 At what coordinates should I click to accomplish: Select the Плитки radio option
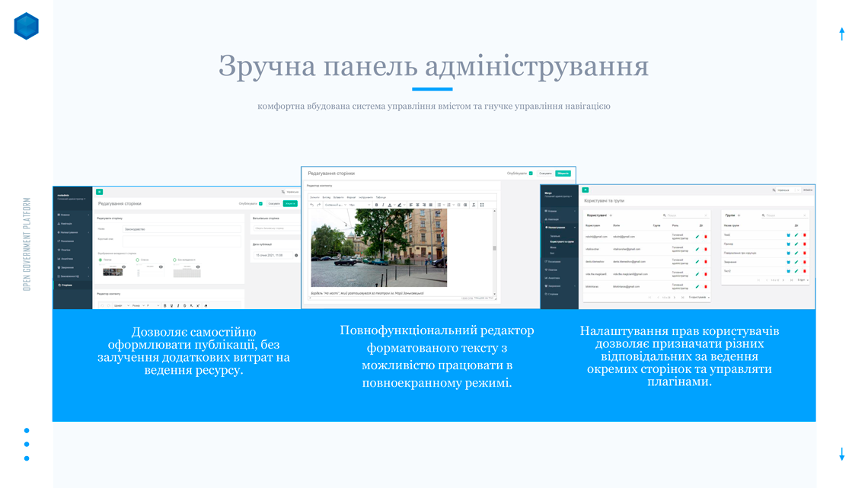(101, 260)
